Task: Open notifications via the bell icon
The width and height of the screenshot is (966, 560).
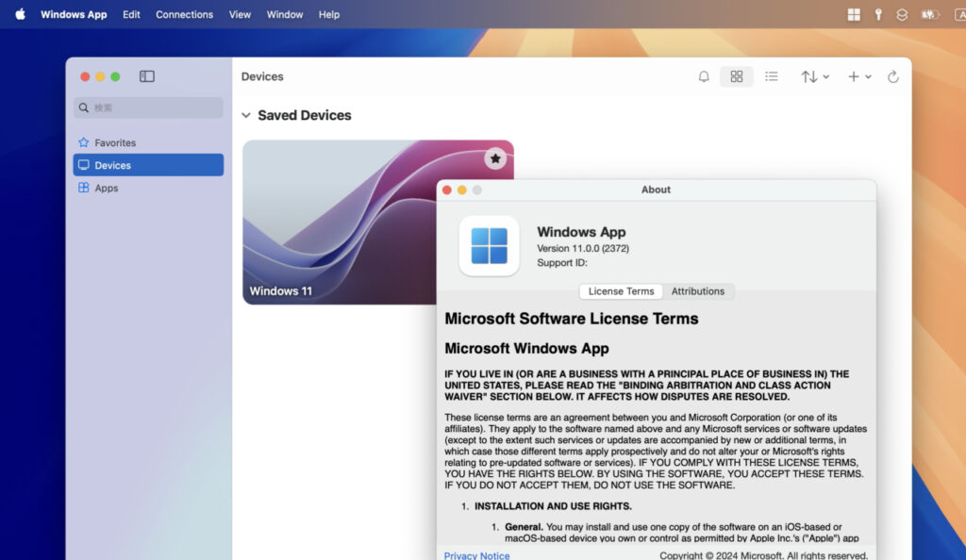Action: tap(705, 76)
